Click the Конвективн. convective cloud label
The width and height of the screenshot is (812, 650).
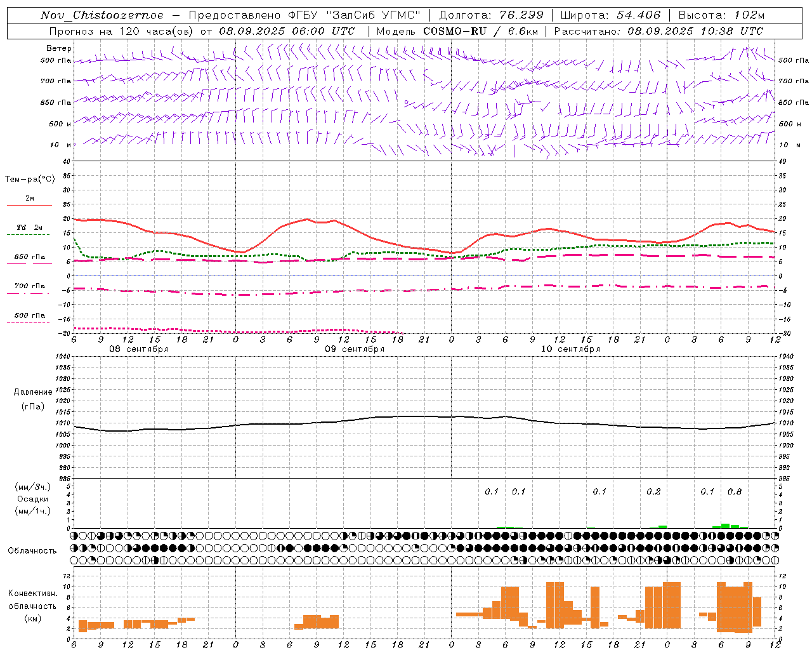tap(32, 594)
